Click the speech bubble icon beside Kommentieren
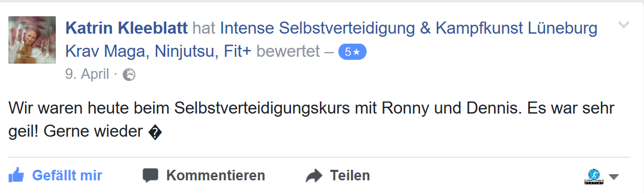The width and height of the screenshot is (644, 194). pos(150,176)
